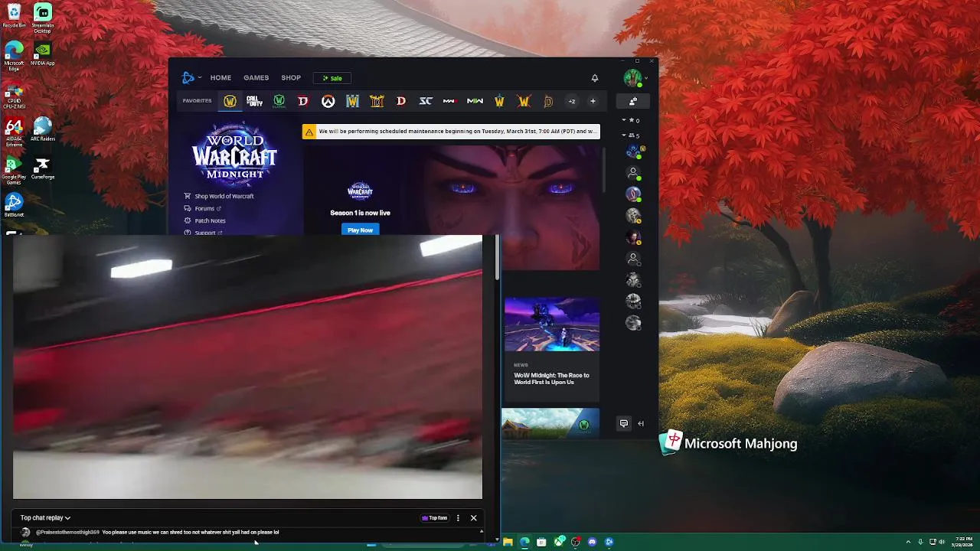
Task: Go to the HOME tab
Action: [x=220, y=78]
